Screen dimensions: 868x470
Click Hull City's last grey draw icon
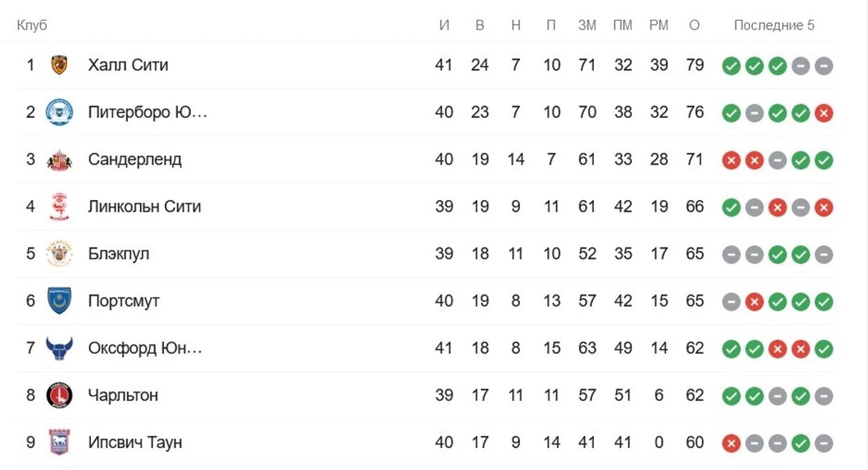(x=823, y=66)
